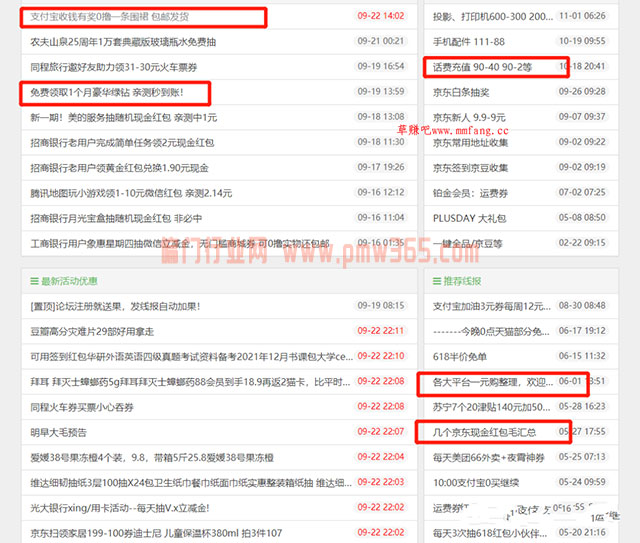
Task: Open post 同程火车券买票小心吞券
Action: click(82, 407)
